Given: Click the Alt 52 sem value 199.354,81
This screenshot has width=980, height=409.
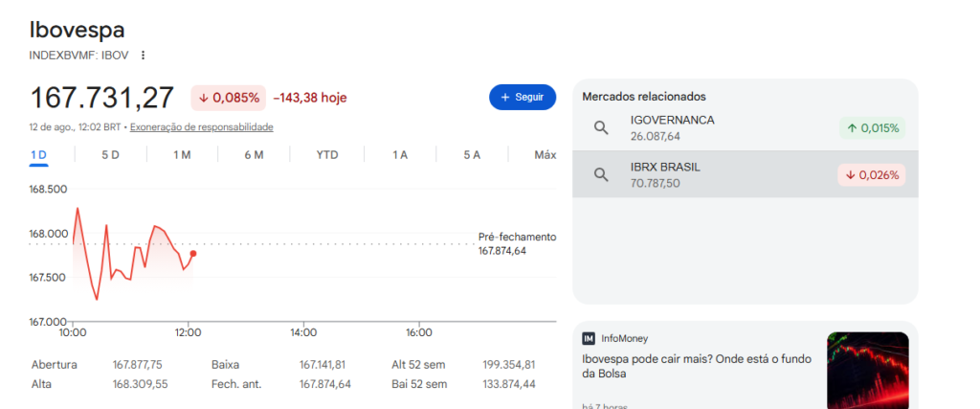Looking at the screenshot, I should pos(509,365).
